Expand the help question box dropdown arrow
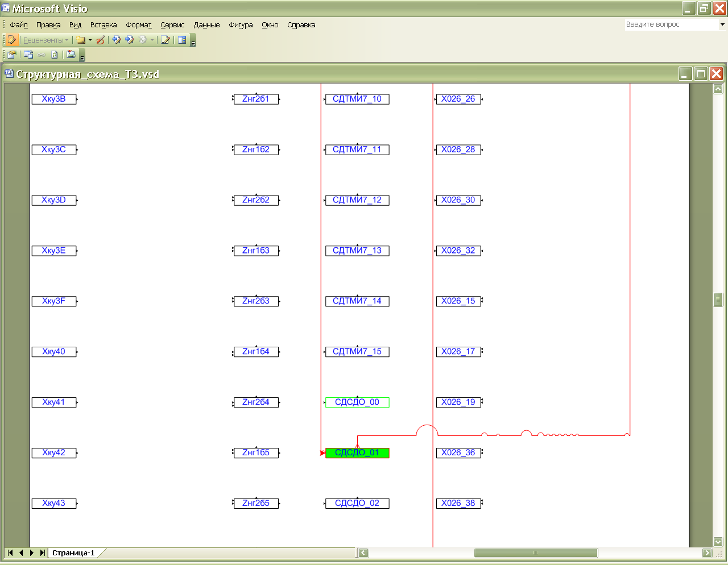This screenshot has width=728, height=565. click(722, 24)
